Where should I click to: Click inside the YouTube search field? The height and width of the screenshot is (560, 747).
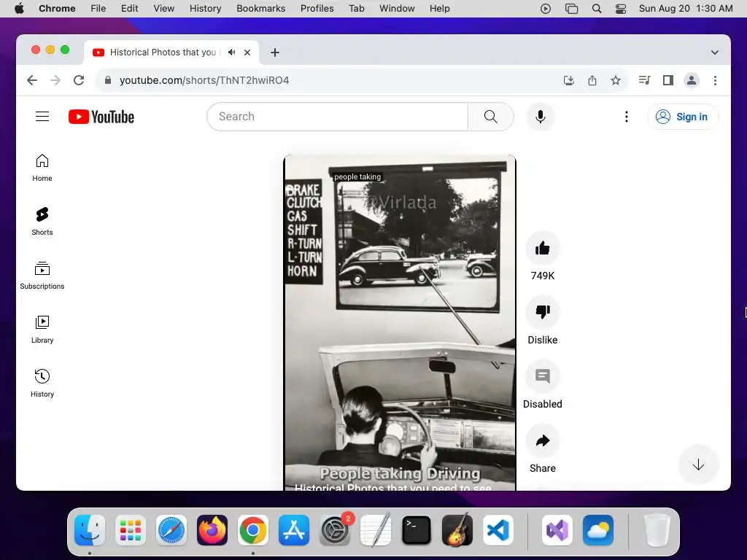(337, 117)
